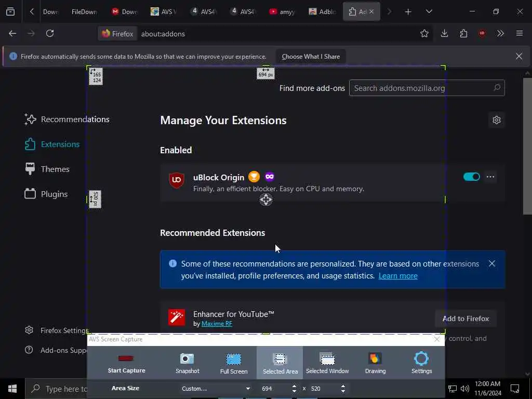Click Choose What I Share button
Screen dimensions: 532x399
tap(311, 57)
